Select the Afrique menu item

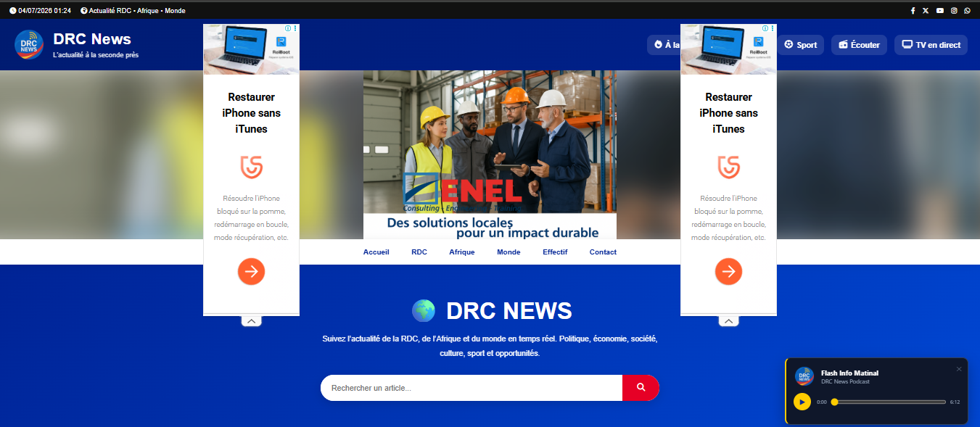point(462,252)
